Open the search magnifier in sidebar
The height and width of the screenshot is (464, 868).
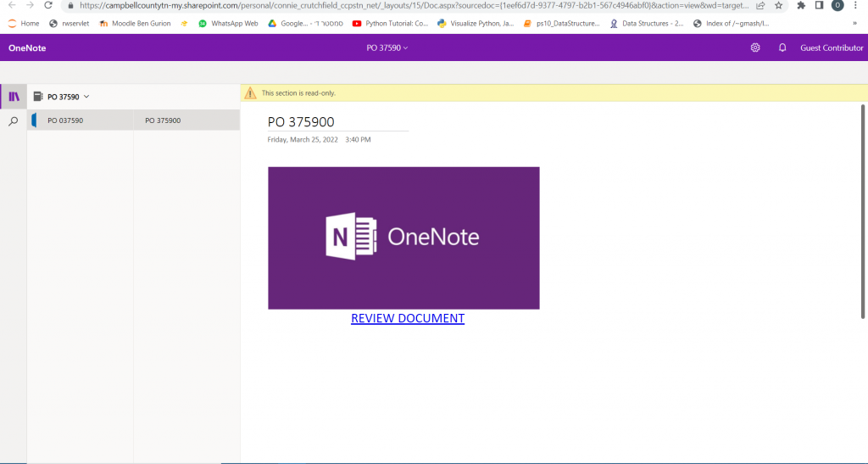(x=14, y=121)
